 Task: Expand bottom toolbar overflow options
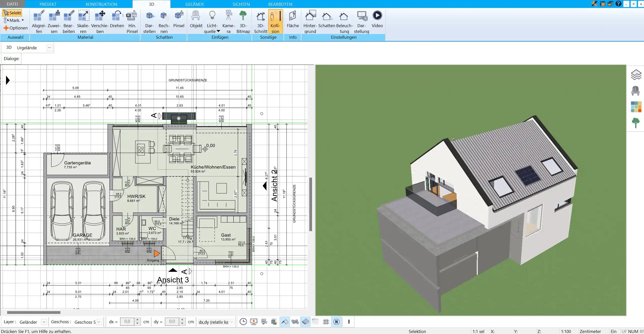pos(349,322)
